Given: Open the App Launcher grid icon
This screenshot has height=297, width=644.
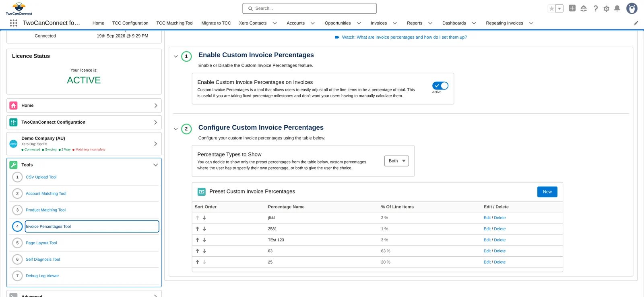Looking at the screenshot, I should [13, 23].
